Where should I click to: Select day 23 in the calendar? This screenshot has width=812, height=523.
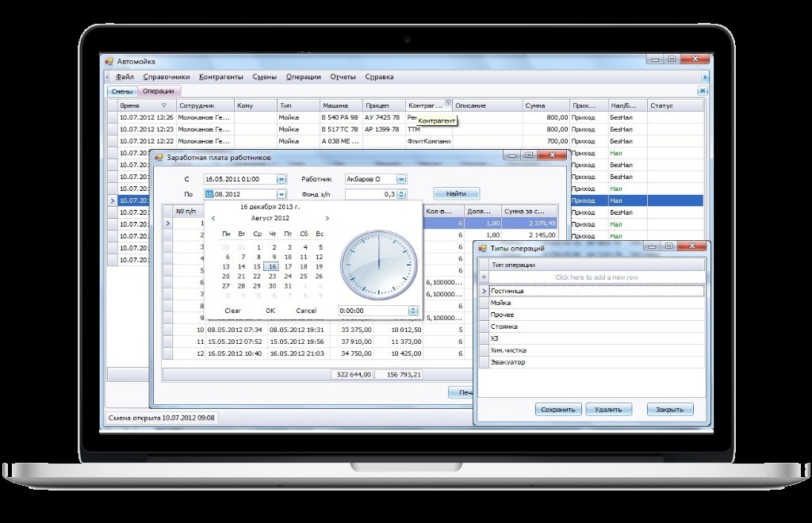coord(273,277)
